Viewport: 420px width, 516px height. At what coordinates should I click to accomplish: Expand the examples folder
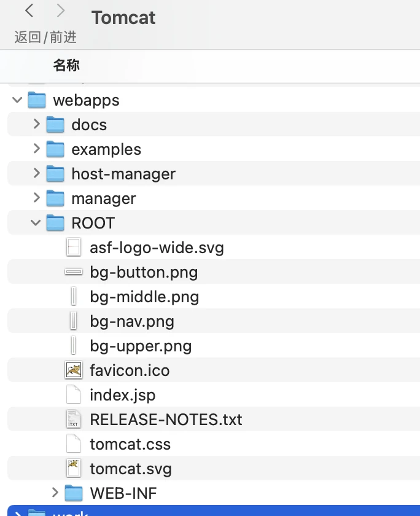(36, 149)
